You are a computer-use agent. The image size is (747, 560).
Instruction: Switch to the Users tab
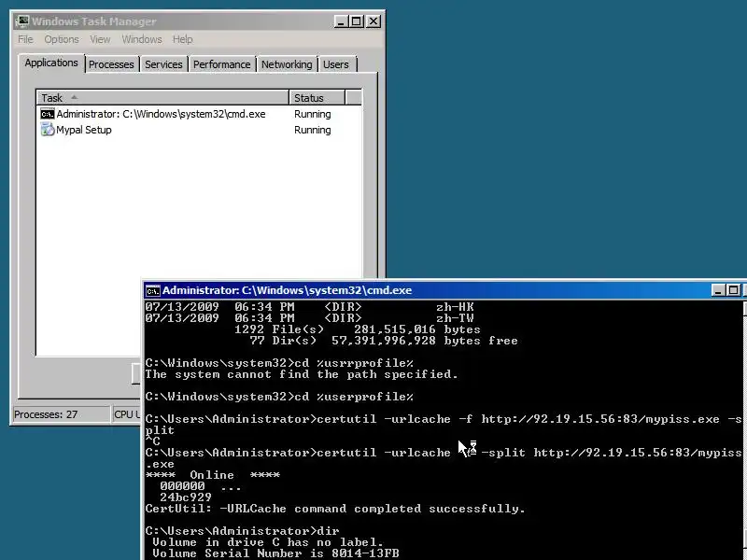(x=336, y=64)
